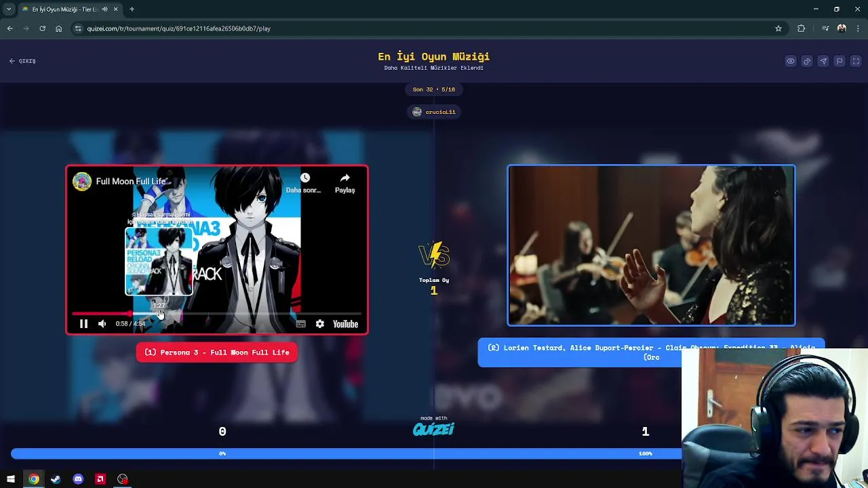This screenshot has width=868, height=488.
Task: Play the Clair Obscur orchestra video
Action: 651,246
